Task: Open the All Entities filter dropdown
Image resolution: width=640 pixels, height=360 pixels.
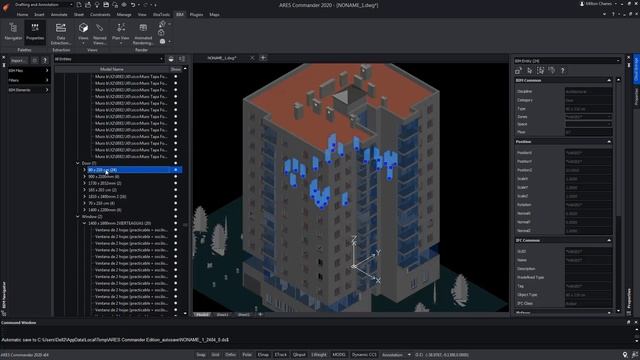Action: [x=109, y=59]
